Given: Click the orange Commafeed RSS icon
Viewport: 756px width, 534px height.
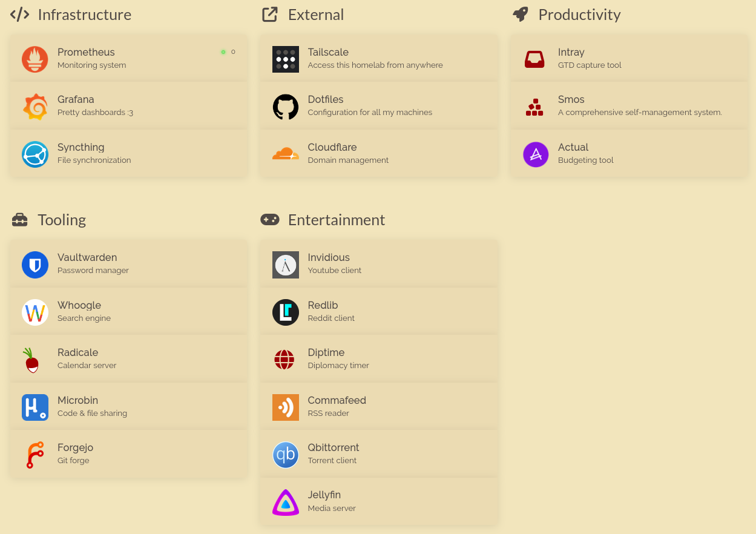Looking at the screenshot, I should click(286, 407).
